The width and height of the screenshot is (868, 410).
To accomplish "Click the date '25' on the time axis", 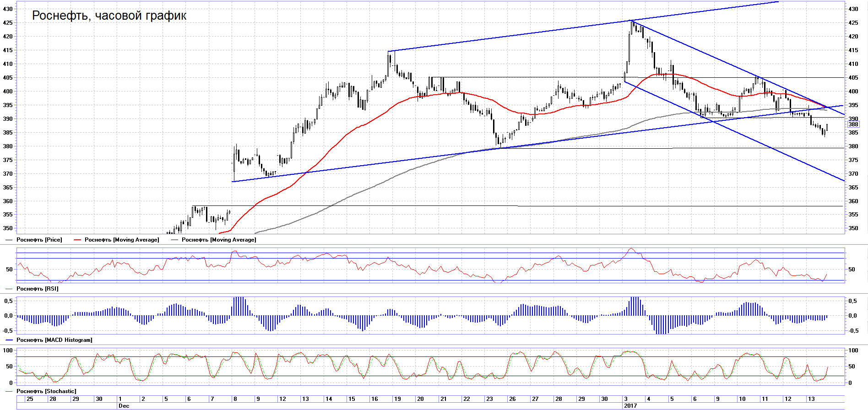I will point(30,399).
